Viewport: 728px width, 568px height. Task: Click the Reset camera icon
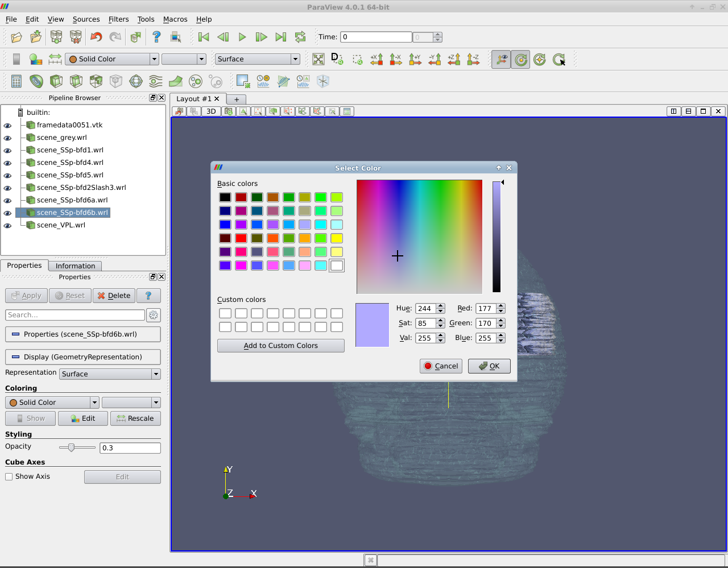point(318,59)
